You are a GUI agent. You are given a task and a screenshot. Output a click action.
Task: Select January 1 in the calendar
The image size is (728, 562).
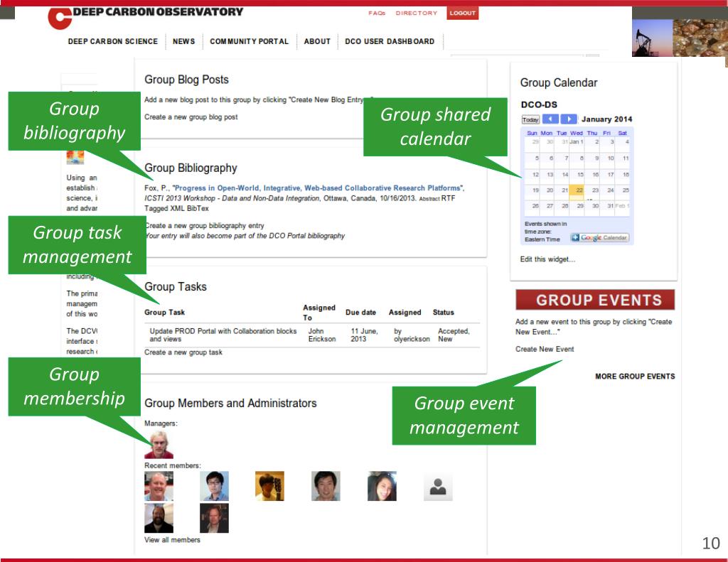coord(577,142)
